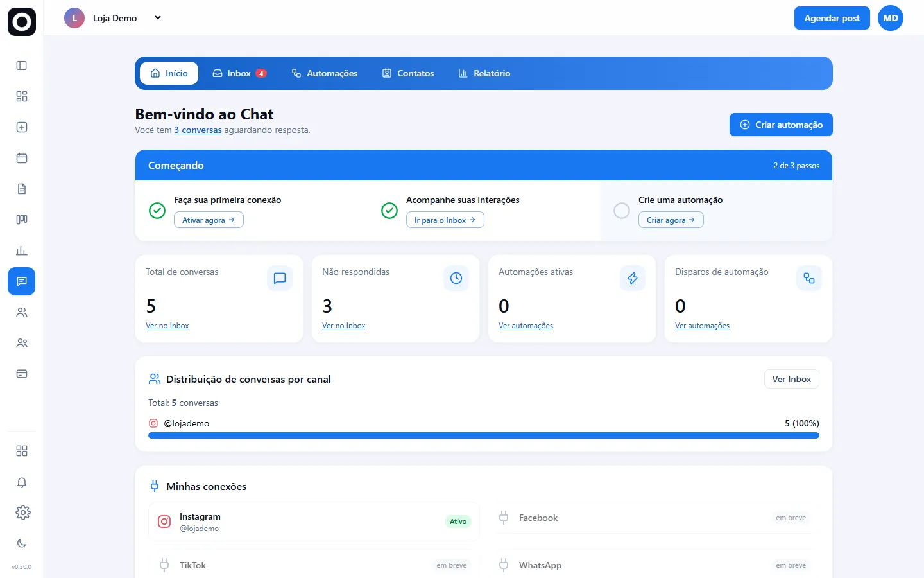Open the settings gear icon

click(x=22, y=512)
